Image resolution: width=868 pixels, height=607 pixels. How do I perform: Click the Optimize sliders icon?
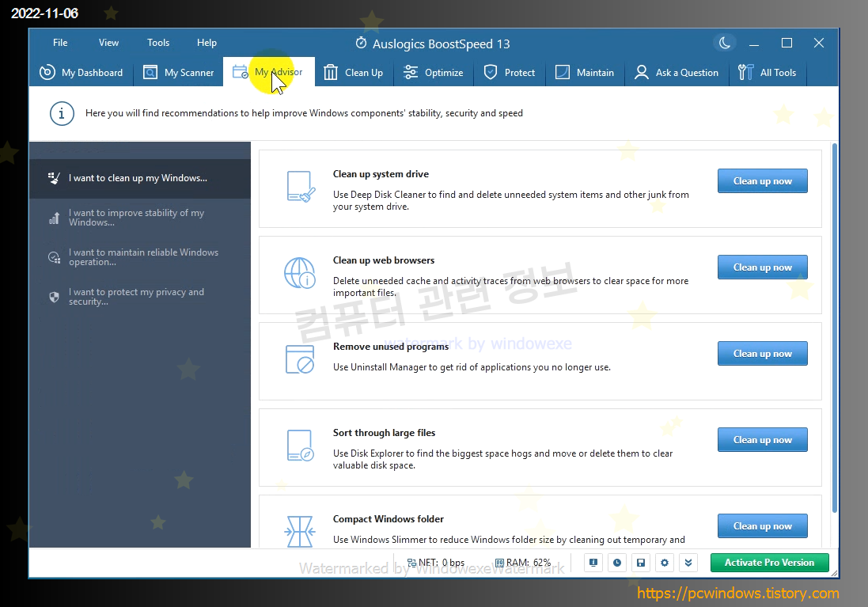[x=411, y=73]
